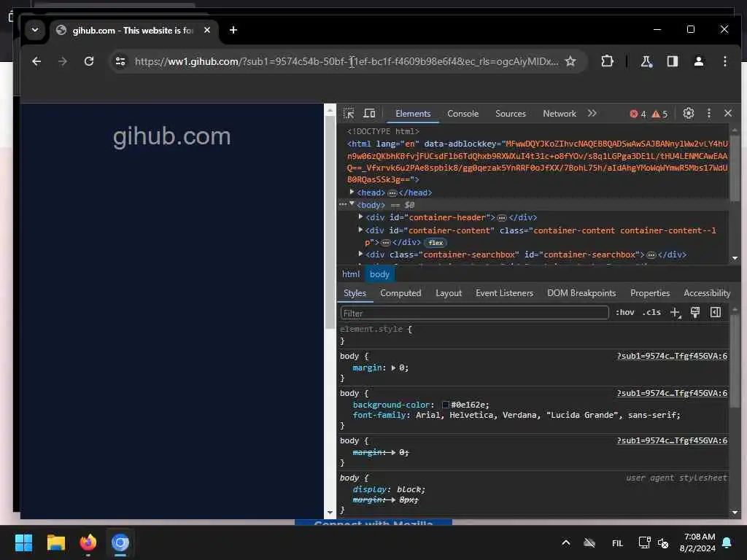This screenshot has height=560, width=747.
Task: Click the warnings count triangle badge
Action: (x=659, y=114)
